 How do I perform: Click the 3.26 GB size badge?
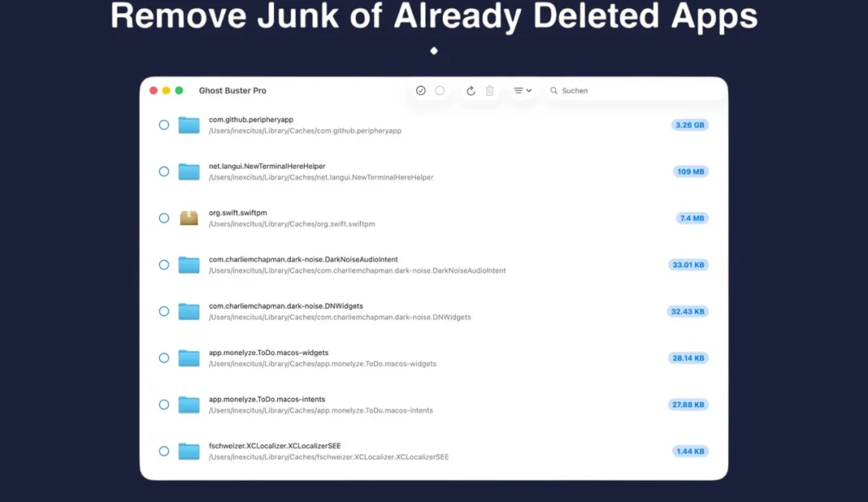click(x=690, y=125)
